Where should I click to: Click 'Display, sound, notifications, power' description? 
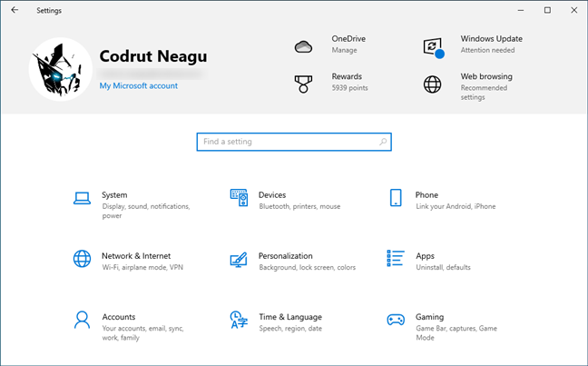(x=146, y=211)
